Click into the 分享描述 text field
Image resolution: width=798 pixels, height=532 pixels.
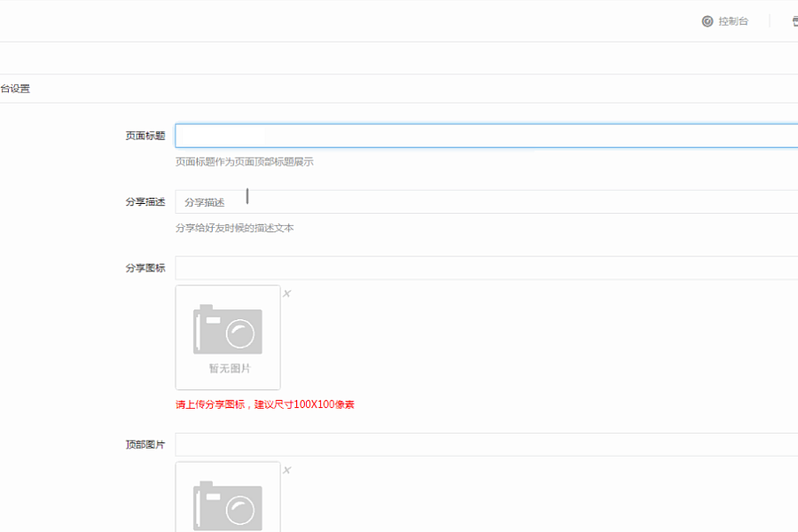[x=487, y=201]
